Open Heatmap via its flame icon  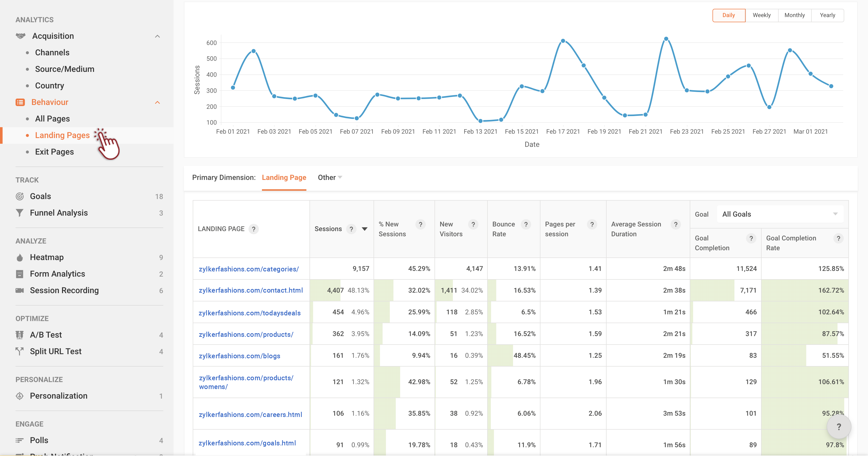20,257
